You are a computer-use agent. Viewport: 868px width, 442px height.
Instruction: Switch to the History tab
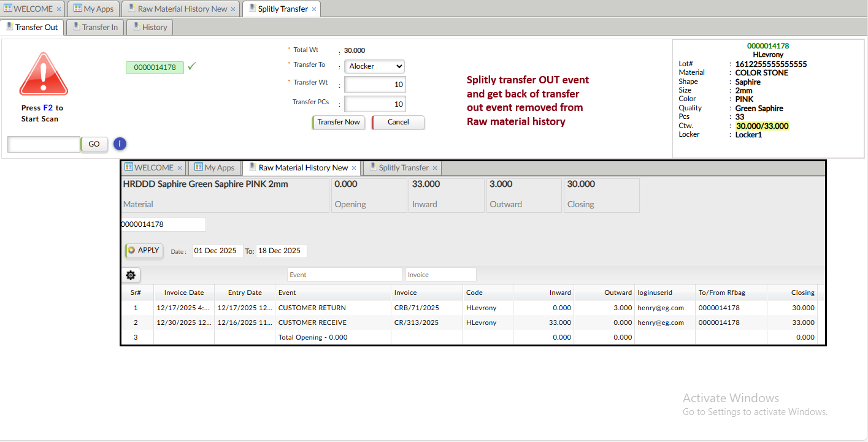pos(150,27)
